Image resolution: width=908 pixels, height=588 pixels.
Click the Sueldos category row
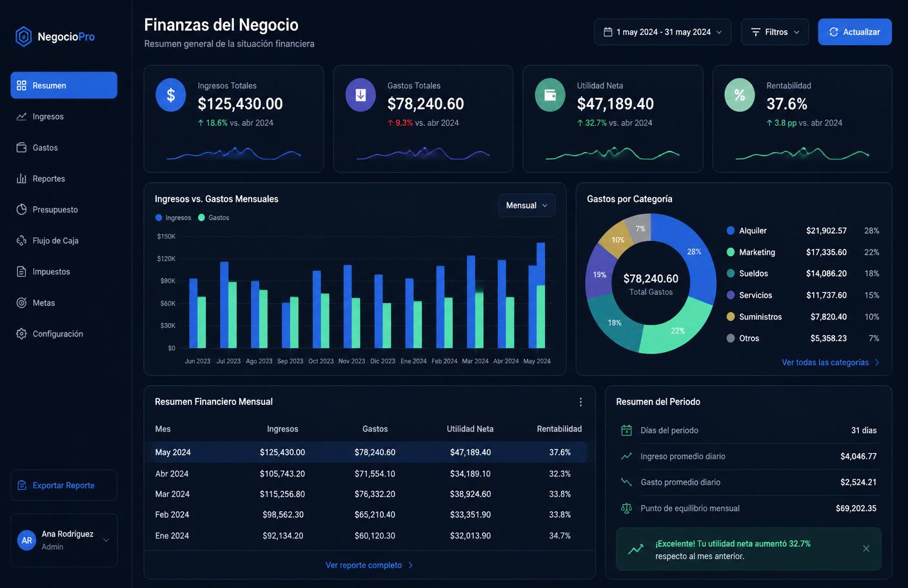point(803,273)
